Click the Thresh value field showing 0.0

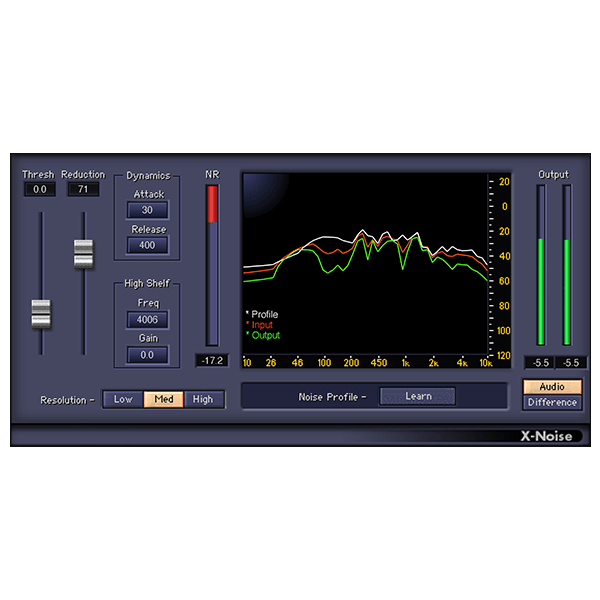(40, 189)
